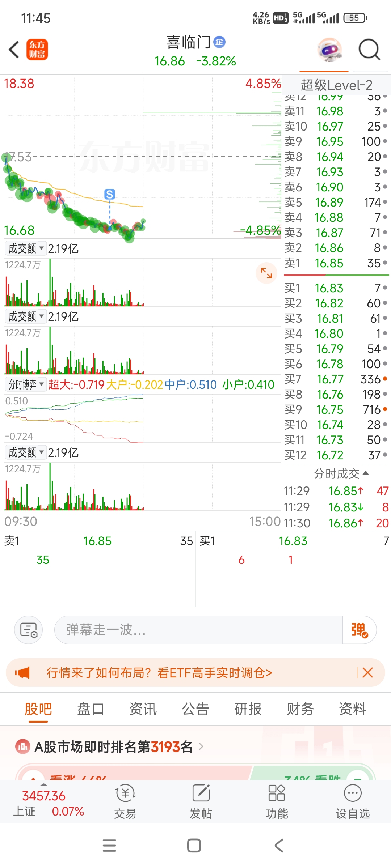
Task: Switch to the 资讯 tab
Action: click(143, 709)
